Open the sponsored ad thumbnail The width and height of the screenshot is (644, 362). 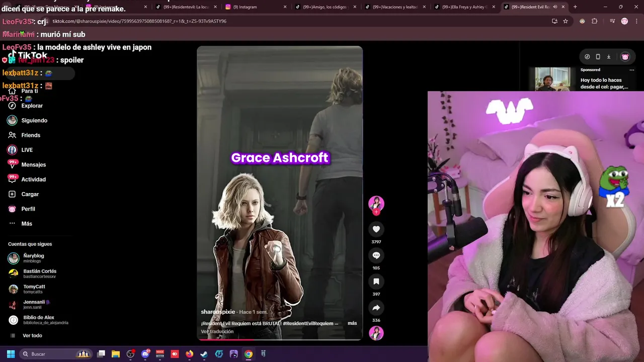[552, 79]
